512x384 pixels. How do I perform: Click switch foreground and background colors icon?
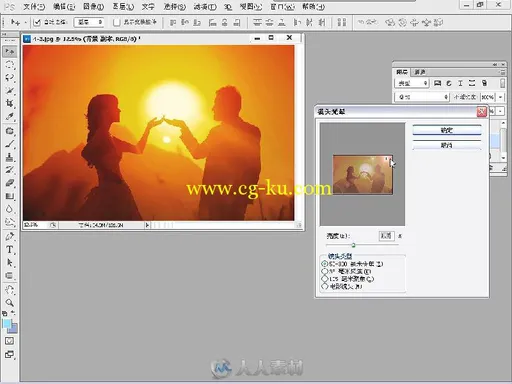point(13,313)
